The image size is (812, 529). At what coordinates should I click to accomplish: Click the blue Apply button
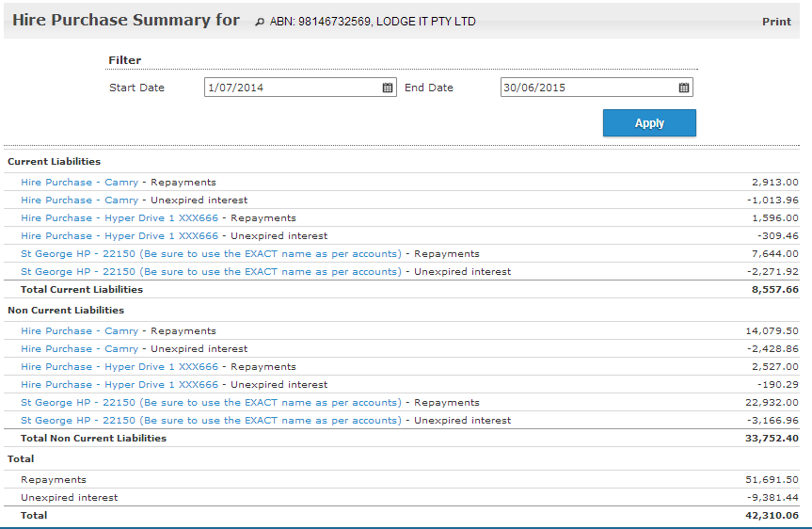click(x=649, y=122)
